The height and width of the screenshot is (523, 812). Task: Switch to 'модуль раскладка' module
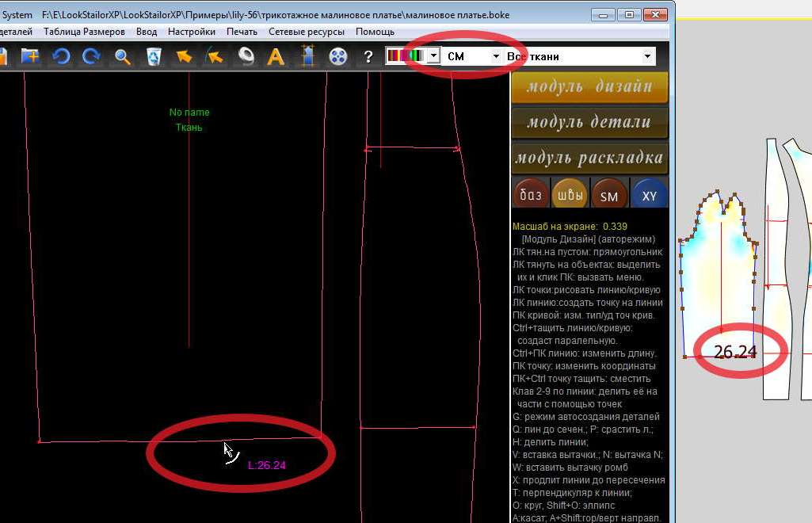pos(590,158)
